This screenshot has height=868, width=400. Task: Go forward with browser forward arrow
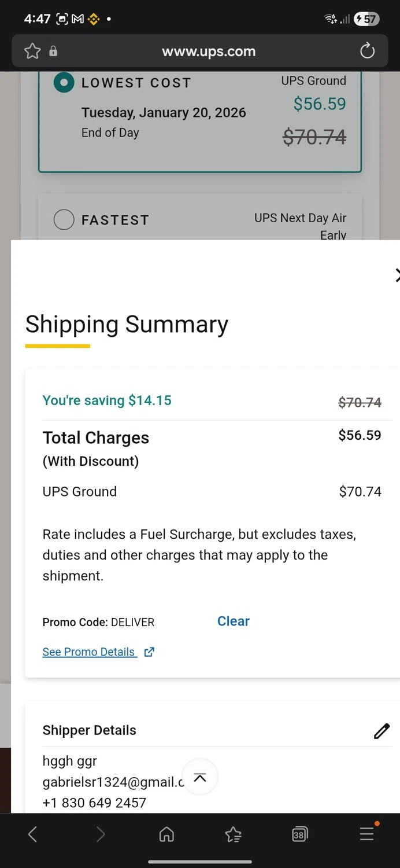point(101,834)
